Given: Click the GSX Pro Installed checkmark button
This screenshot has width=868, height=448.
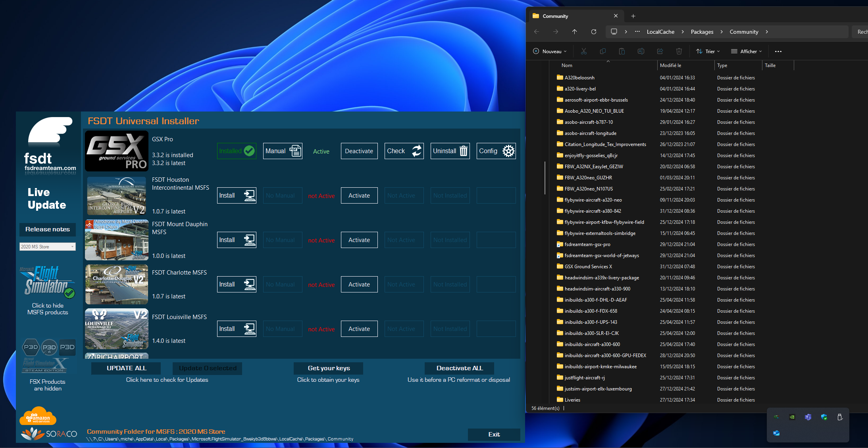Looking at the screenshot, I should point(237,151).
